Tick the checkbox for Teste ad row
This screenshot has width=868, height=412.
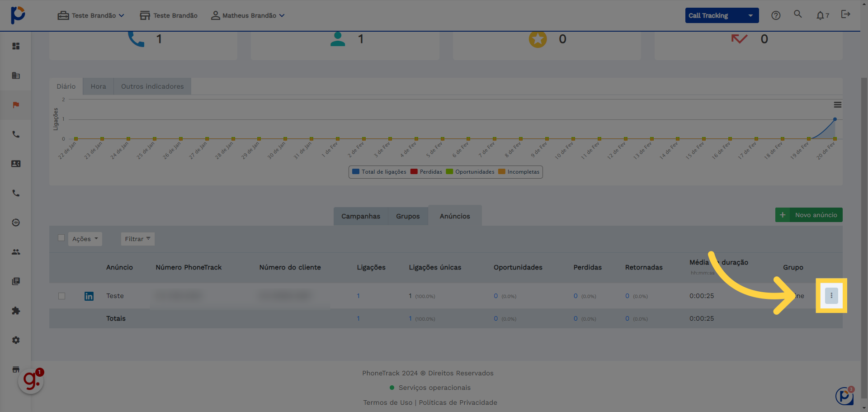[x=62, y=296]
